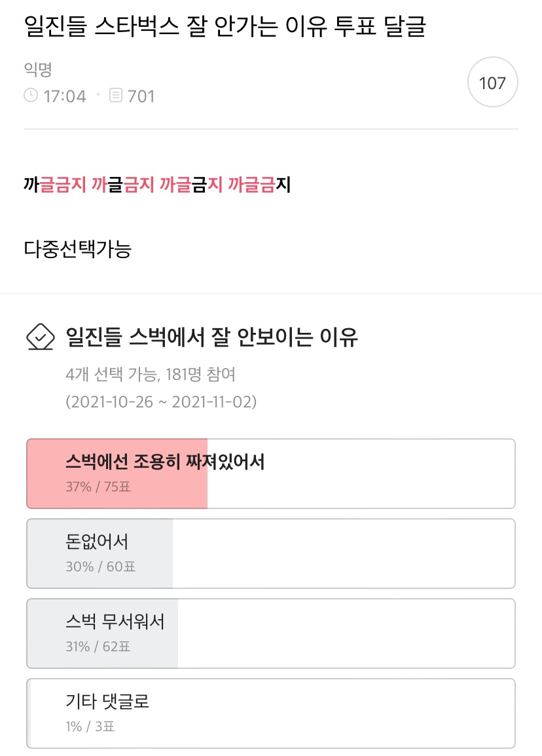Open comments via the 107 circle badge
This screenshot has height=756, width=542.
click(492, 82)
